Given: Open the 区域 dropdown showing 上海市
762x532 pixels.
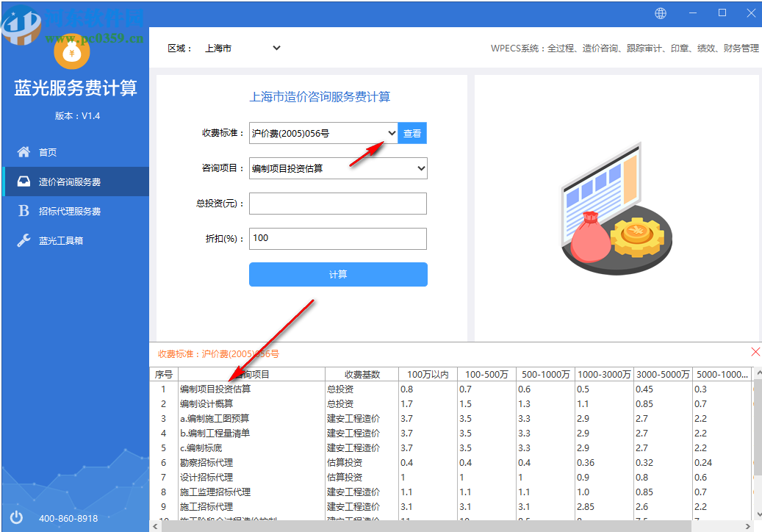Looking at the screenshot, I should pyautogui.click(x=242, y=47).
